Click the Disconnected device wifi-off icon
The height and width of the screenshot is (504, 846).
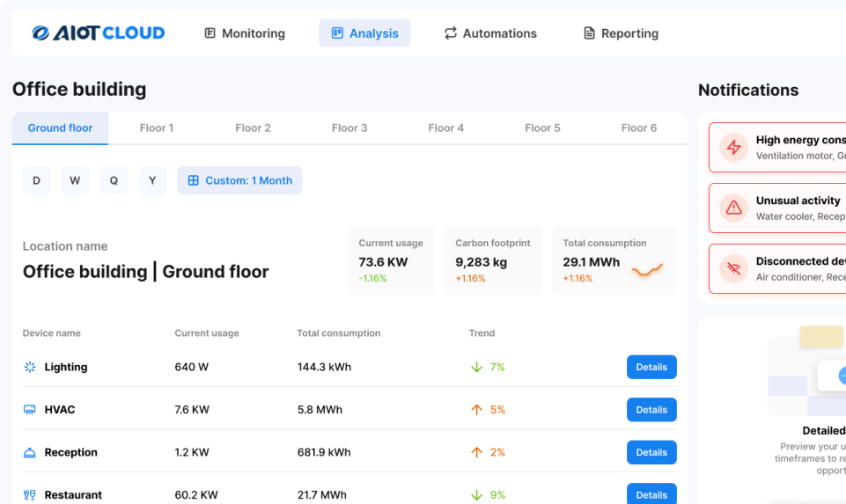[732, 268]
